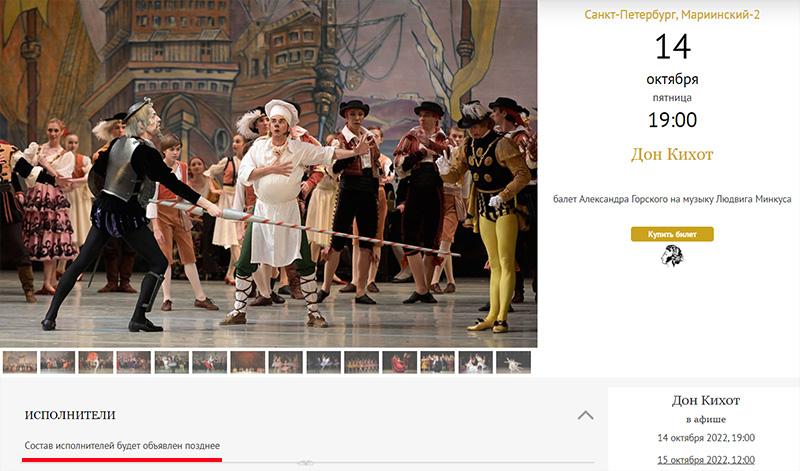800x471 pixels.
Task: Click the golden Дон Кихот title link
Action: [x=672, y=154]
